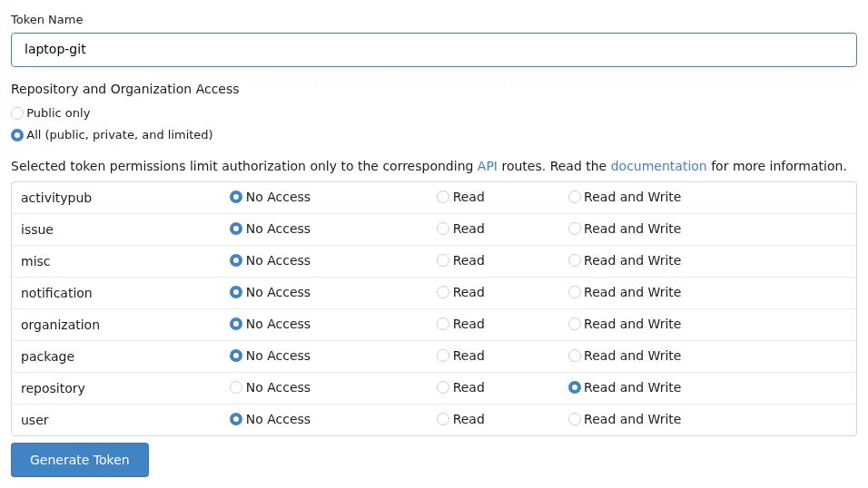Set misc to Read and Write

(575, 260)
